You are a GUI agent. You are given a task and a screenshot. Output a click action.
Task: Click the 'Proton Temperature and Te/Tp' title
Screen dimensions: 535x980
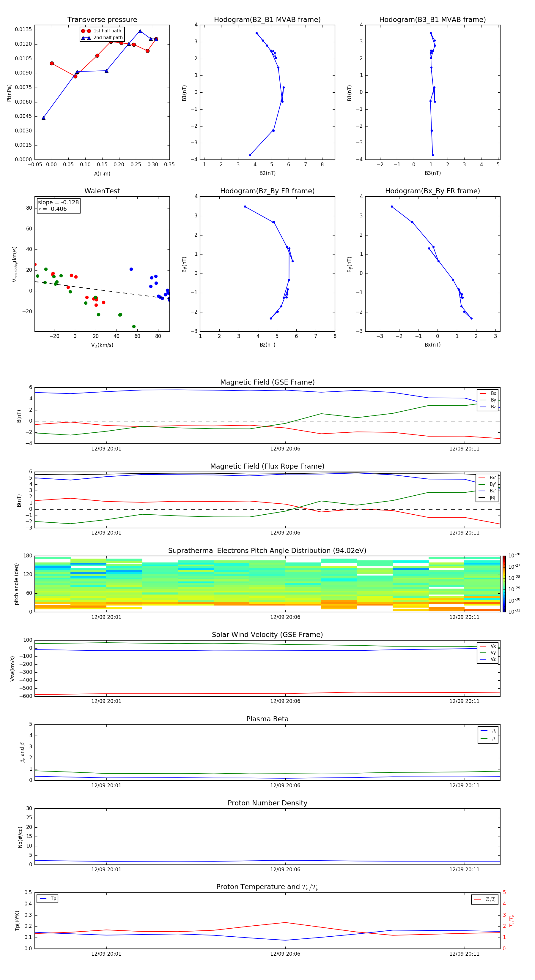click(x=267, y=887)
